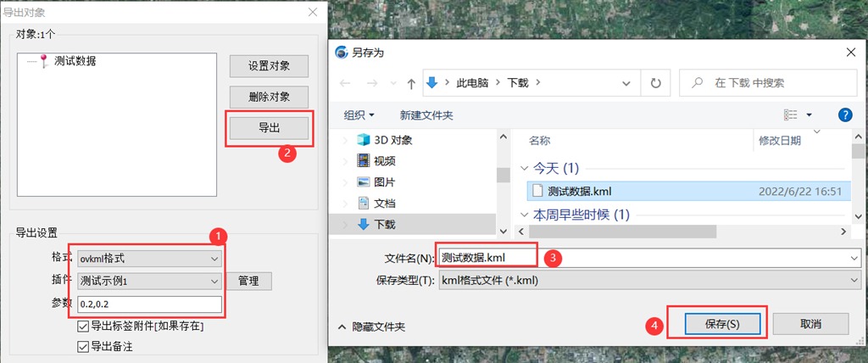This screenshot has height=363, width=868.
Task: Open the help question mark icon
Action: (844, 114)
